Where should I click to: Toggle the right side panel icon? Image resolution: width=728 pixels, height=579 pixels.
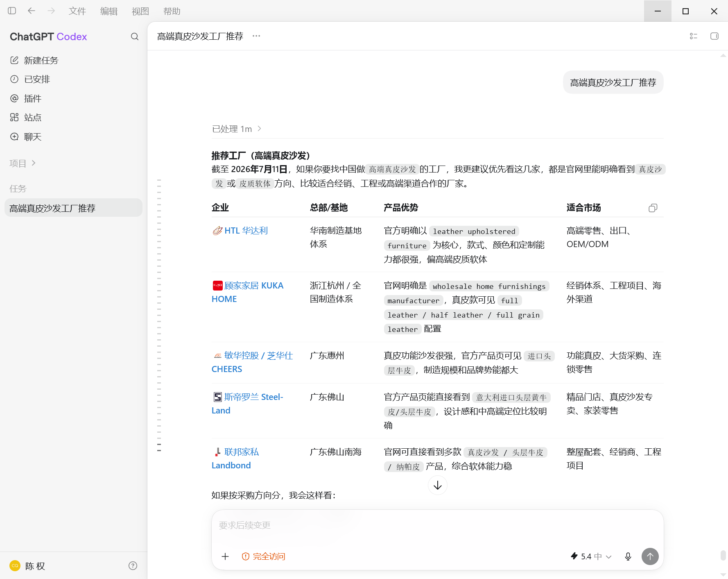(714, 36)
